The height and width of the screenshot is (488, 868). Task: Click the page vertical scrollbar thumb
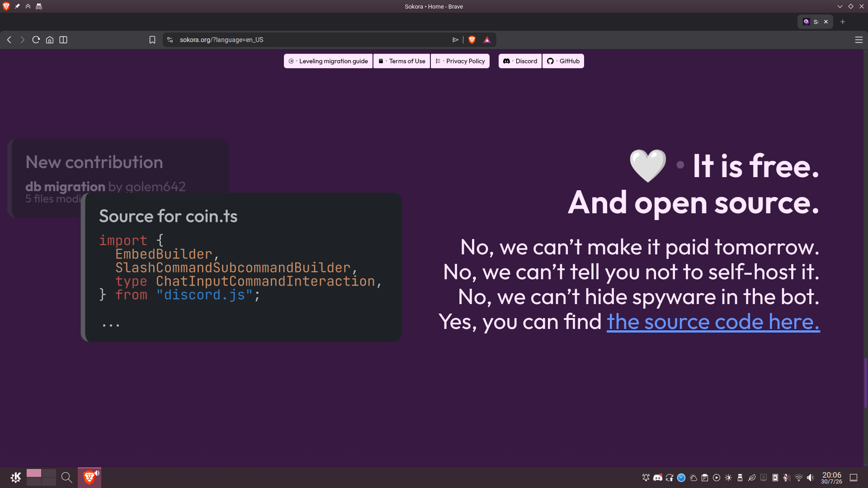[x=865, y=383]
